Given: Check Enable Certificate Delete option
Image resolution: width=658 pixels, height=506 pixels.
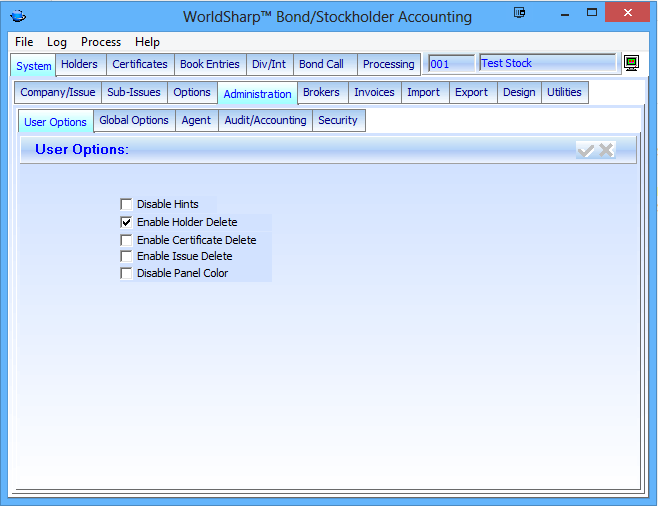Looking at the screenshot, I should (126, 240).
